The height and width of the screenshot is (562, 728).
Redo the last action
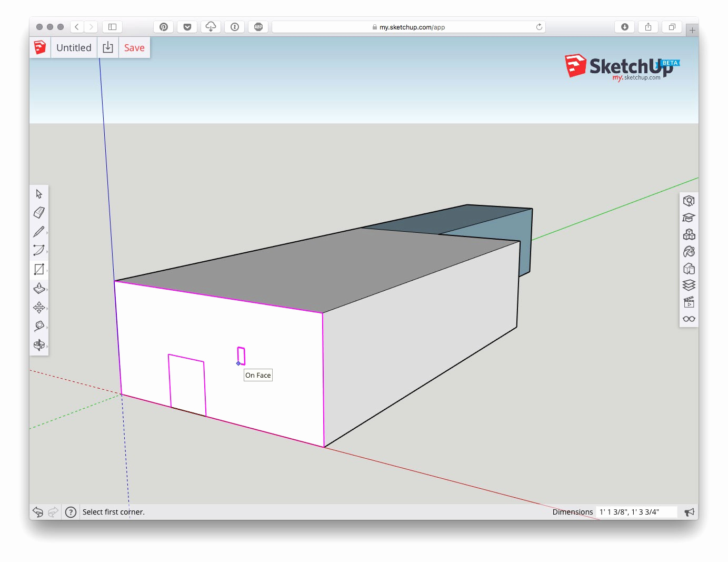[53, 512]
